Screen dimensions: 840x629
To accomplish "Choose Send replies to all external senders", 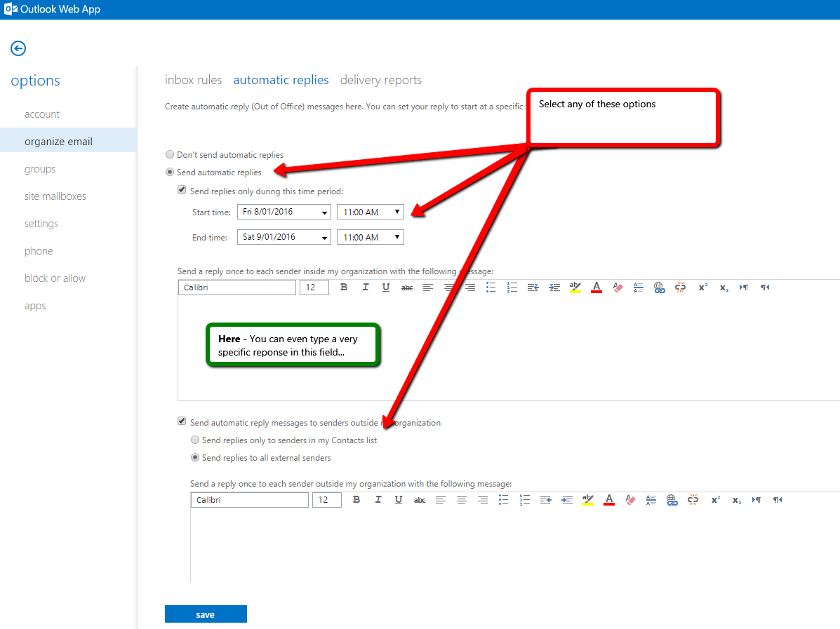I will (x=195, y=457).
